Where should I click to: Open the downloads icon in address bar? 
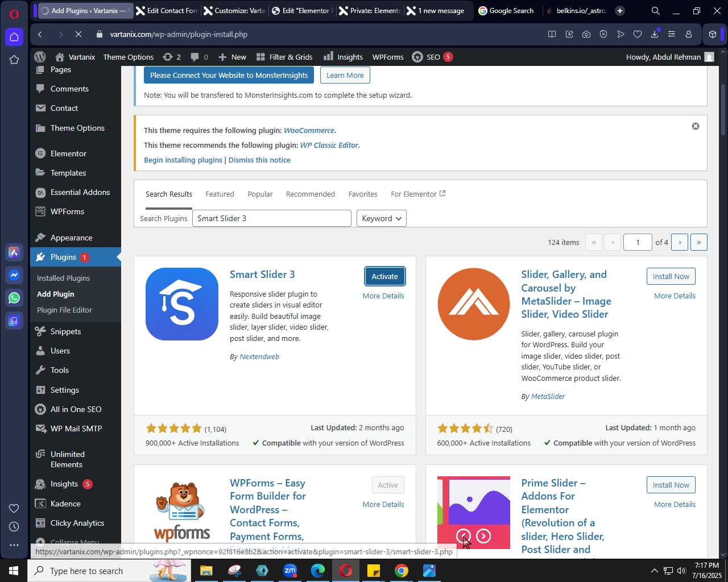[x=655, y=34]
